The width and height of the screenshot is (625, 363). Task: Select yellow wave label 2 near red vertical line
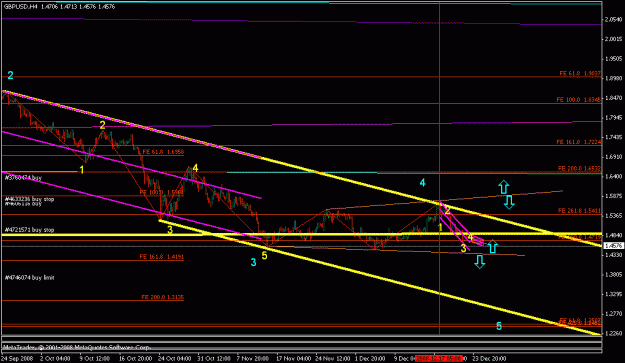447,211
